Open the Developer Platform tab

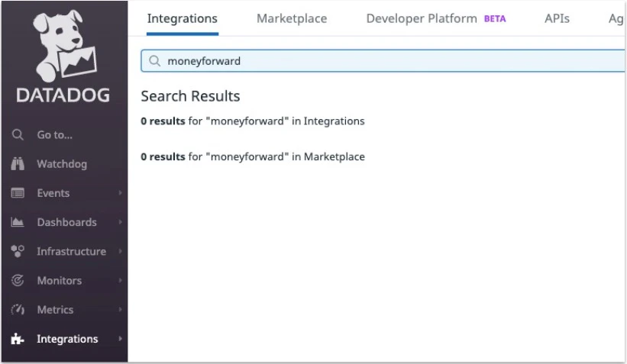click(x=422, y=19)
